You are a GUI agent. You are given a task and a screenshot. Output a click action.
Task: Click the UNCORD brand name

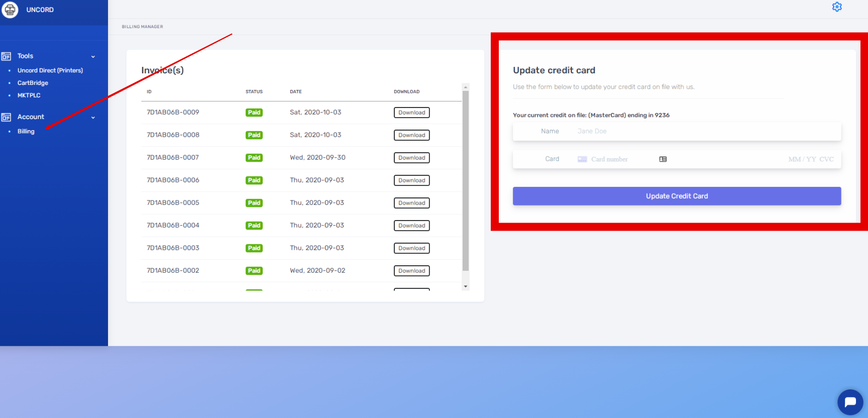pyautogui.click(x=40, y=10)
